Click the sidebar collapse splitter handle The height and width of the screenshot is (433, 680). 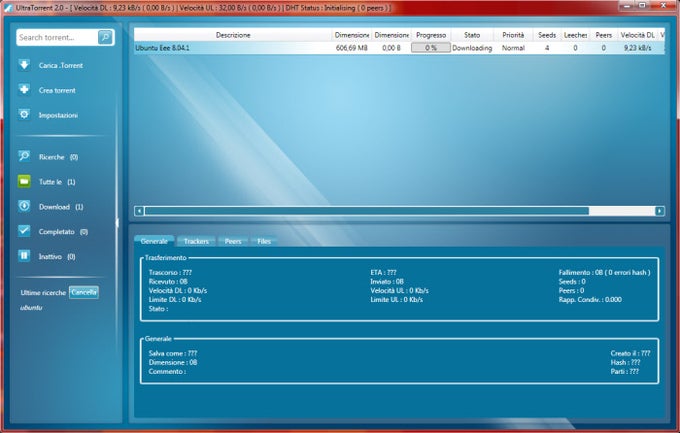click(x=117, y=223)
